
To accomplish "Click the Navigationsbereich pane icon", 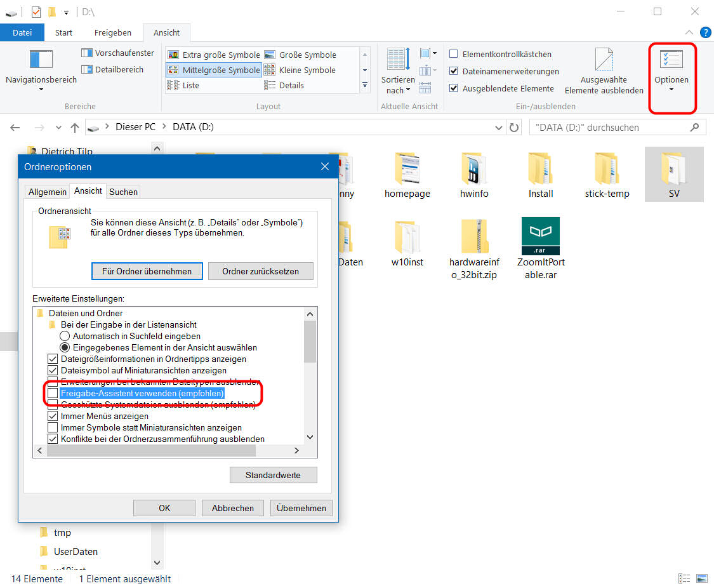I will pyautogui.click(x=41, y=59).
